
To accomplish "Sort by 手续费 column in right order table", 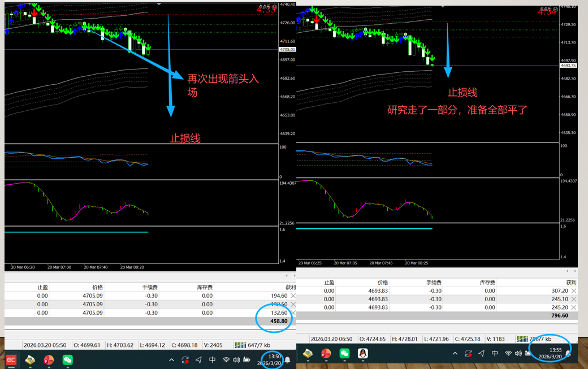I will [434, 283].
